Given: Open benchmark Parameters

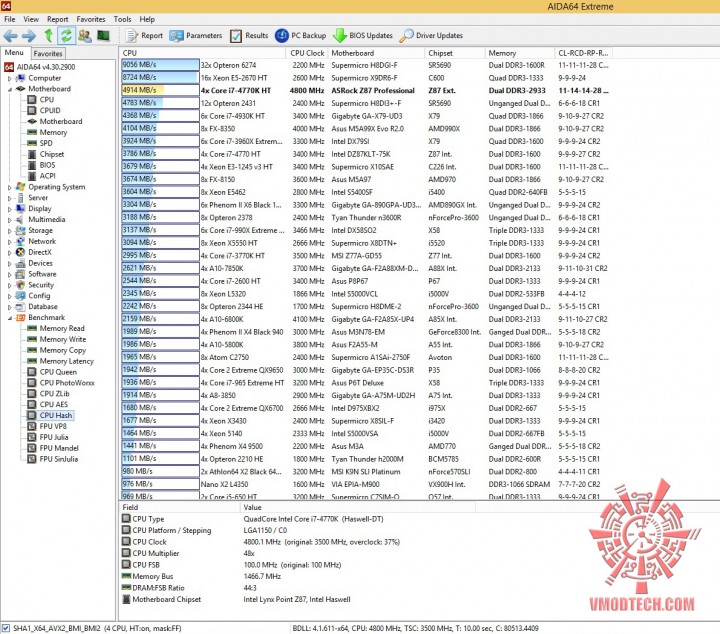Looking at the screenshot, I should coord(196,36).
